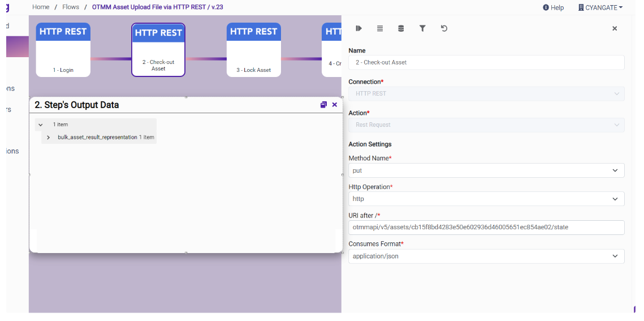Open Help from the top bar
644x321 pixels.
[x=553, y=7]
